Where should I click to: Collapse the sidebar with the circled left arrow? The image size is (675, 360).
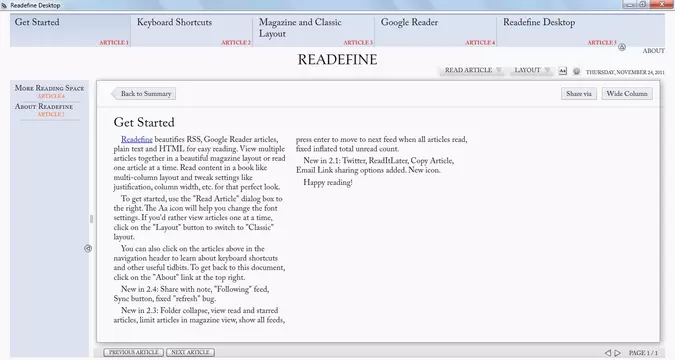(88, 248)
